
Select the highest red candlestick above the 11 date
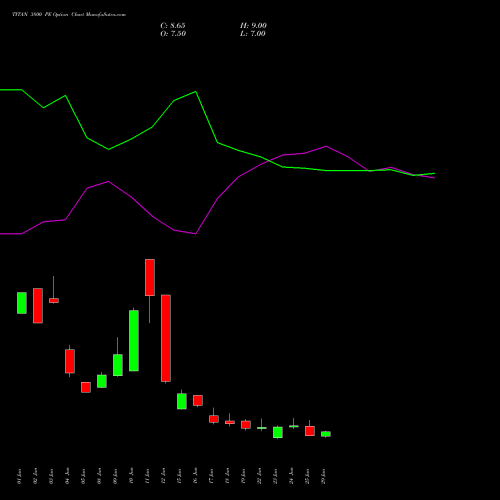click(x=150, y=277)
